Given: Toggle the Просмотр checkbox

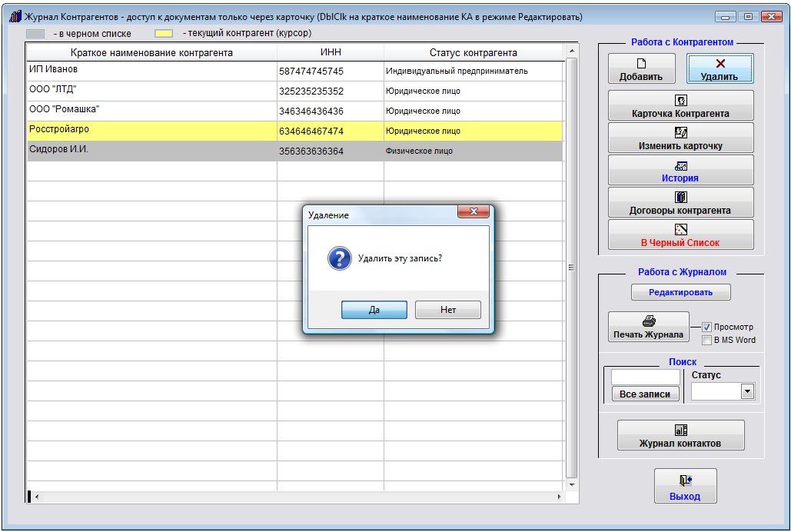Looking at the screenshot, I should (x=707, y=327).
